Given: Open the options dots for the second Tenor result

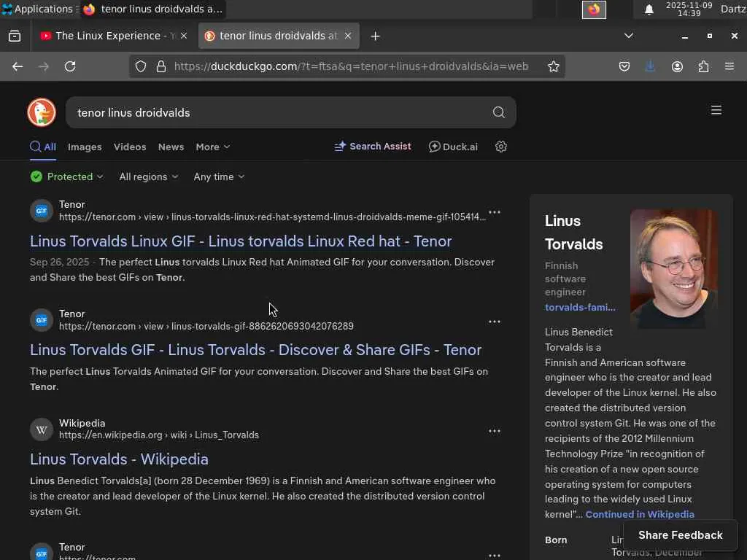Looking at the screenshot, I should coord(495,322).
